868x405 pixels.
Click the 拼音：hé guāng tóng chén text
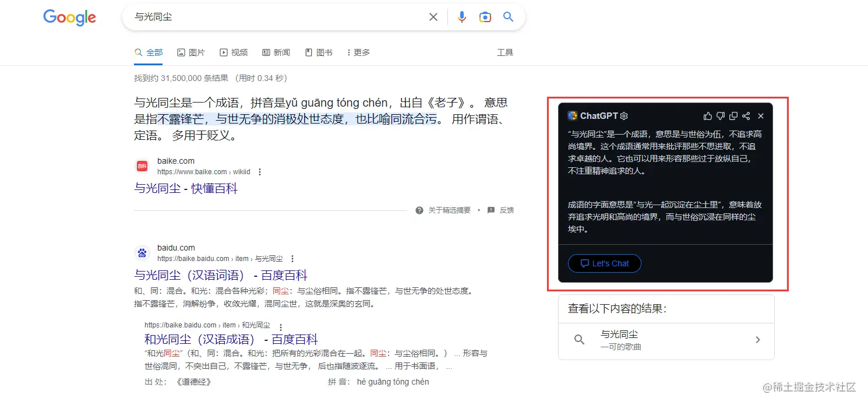(379, 382)
